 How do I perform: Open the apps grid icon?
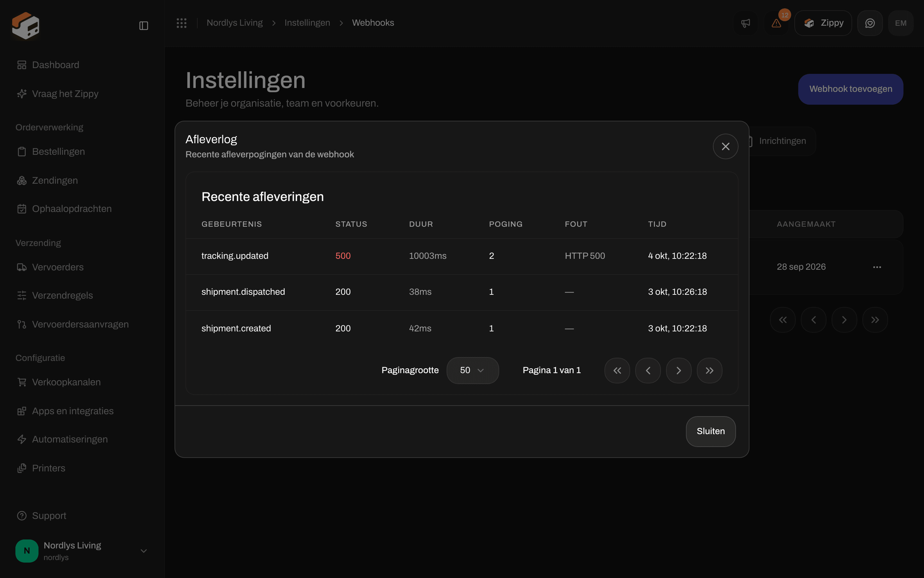(181, 23)
